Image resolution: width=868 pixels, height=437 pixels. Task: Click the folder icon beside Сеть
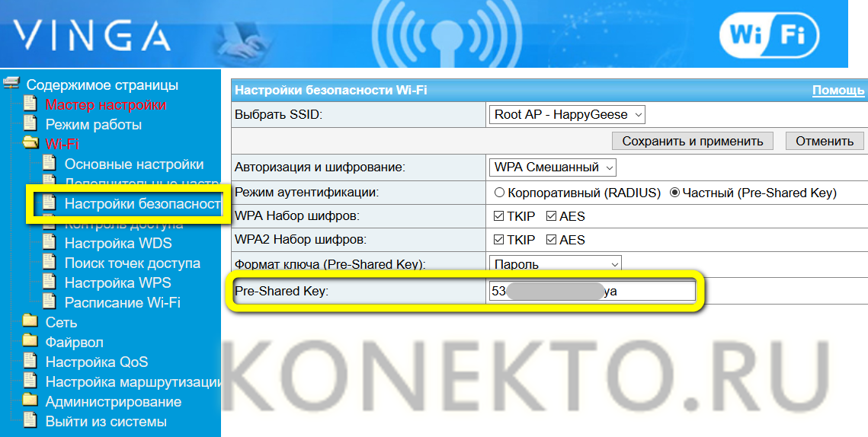pos(30,321)
